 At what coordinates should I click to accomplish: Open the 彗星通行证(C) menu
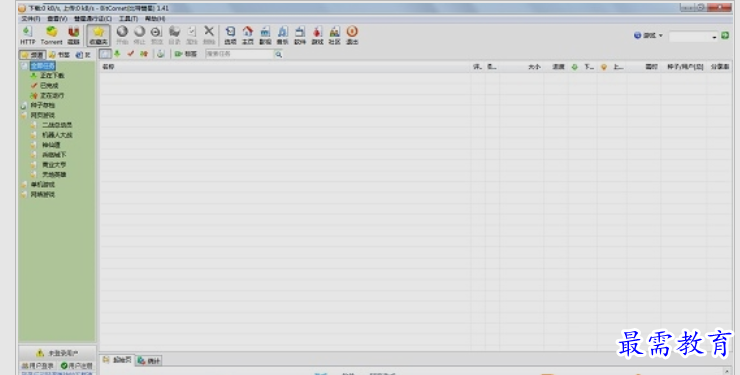pyautogui.click(x=92, y=18)
